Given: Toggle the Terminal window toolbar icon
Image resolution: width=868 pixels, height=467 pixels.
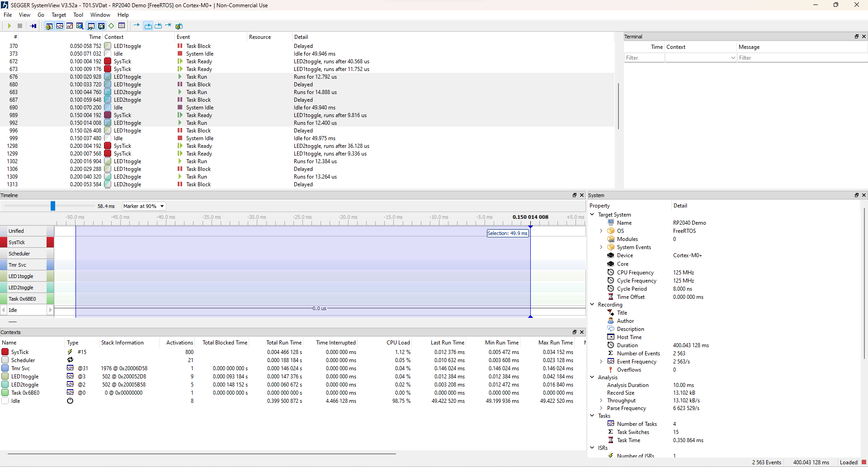Looking at the screenshot, I should pos(101,26).
